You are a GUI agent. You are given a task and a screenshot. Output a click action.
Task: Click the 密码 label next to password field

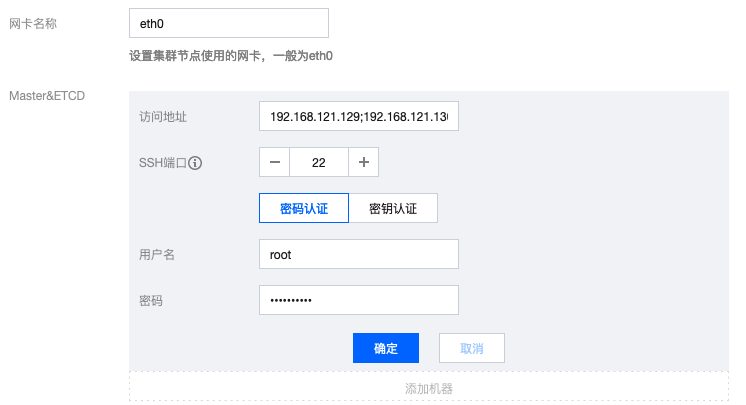151,301
